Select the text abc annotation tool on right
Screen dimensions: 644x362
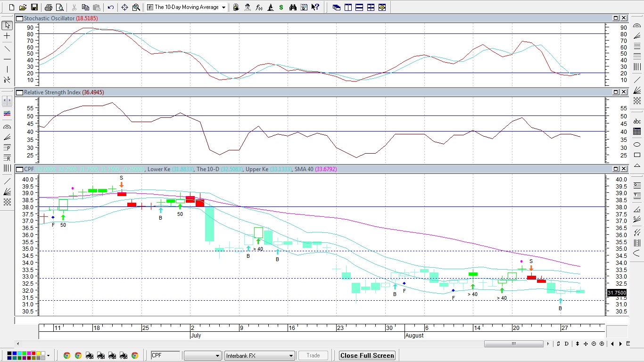[x=637, y=121]
